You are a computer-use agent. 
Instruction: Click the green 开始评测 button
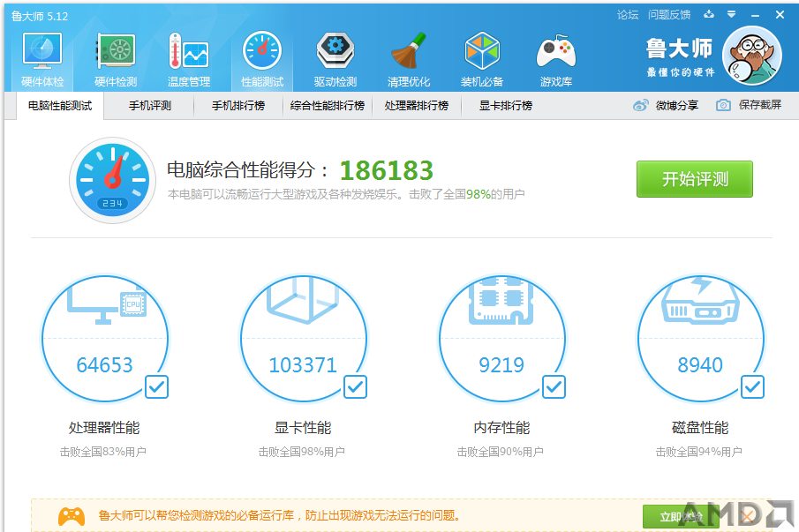pyautogui.click(x=695, y=179)
